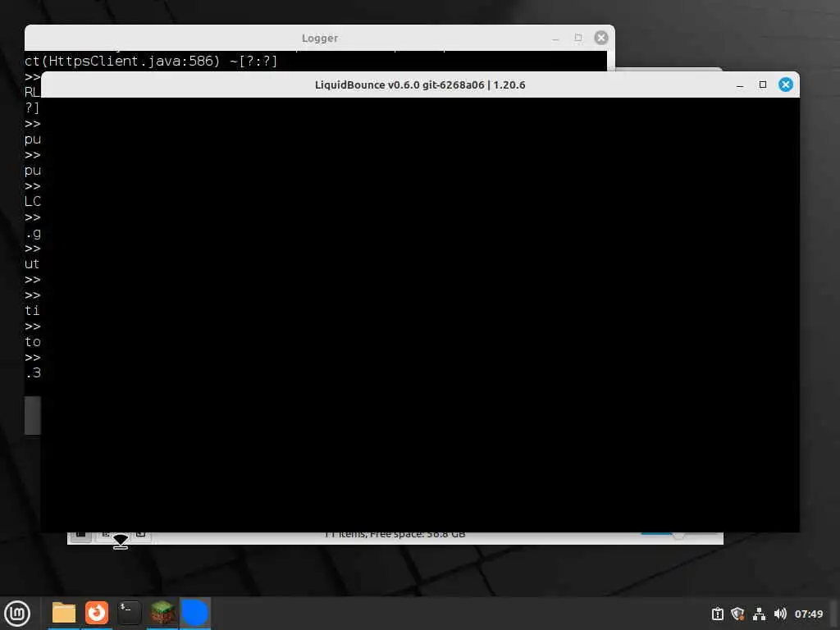Minimize the LiquidBounce window
The image size is (840, 630).
click(740, 85)
